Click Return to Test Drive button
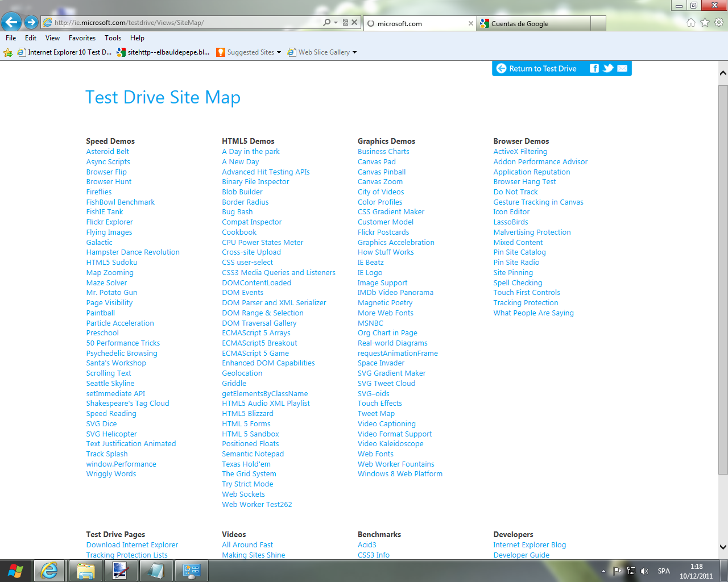The width and height of the screenshot is (728, 582). pos(536,68)
